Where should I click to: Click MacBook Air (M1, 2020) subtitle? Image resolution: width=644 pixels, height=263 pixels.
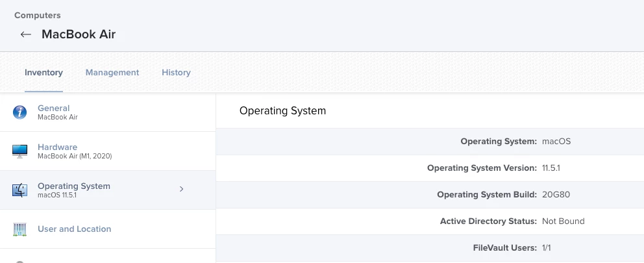[x=75, y=156]
